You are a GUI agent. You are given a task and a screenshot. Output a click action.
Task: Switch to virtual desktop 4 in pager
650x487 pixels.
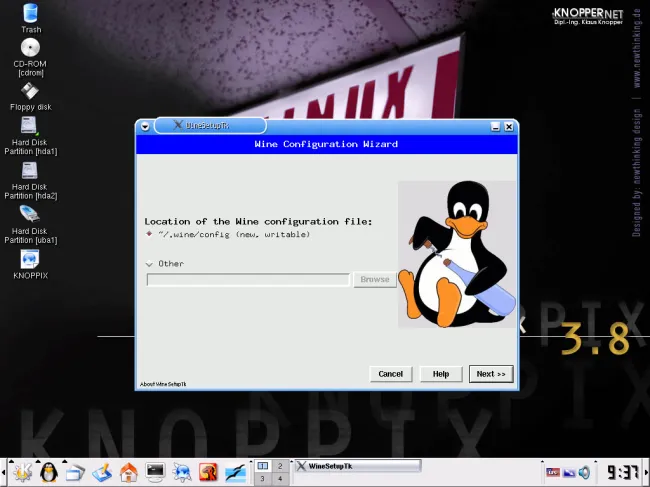(x=280, y=479)
